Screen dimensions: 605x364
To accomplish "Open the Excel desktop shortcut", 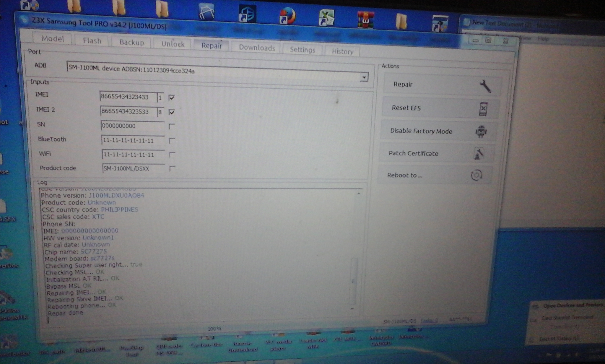I will pos(326,18).
